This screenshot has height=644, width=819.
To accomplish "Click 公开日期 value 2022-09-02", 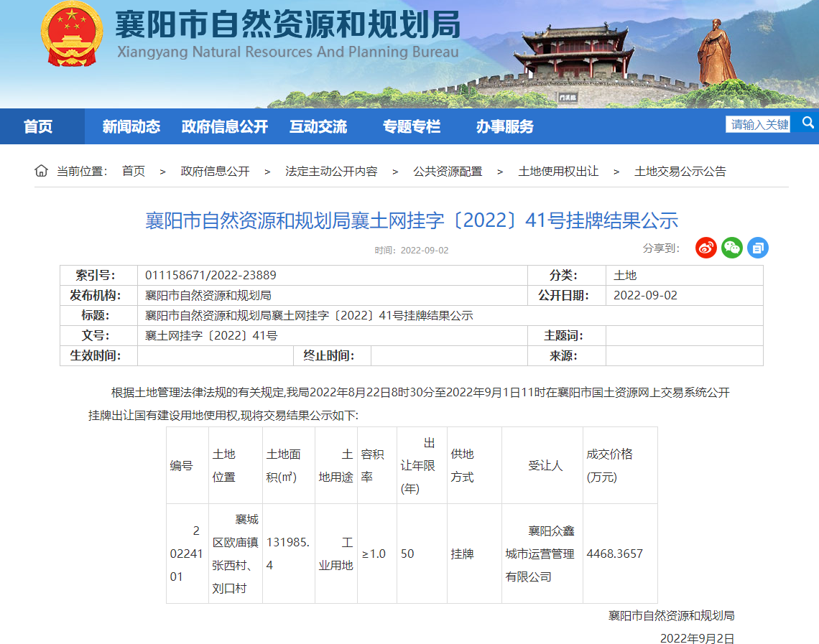I will [x=645, y=295].
